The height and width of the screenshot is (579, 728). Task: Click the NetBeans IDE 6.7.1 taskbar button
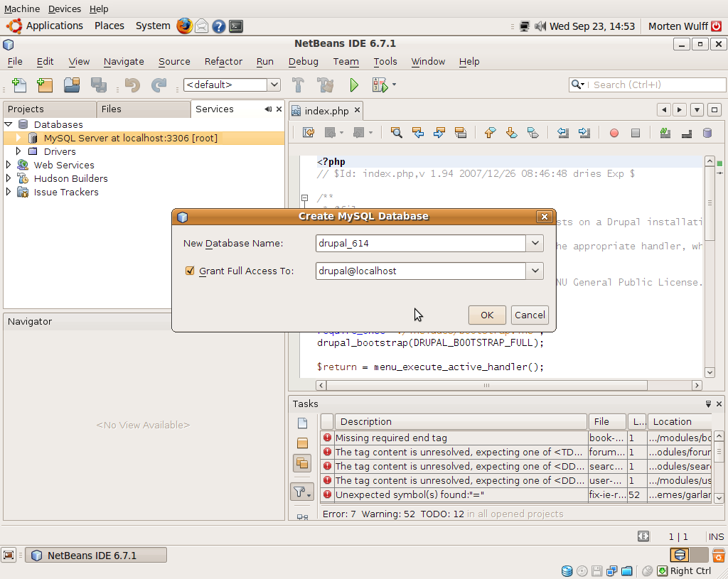click(x=96, y=556)
